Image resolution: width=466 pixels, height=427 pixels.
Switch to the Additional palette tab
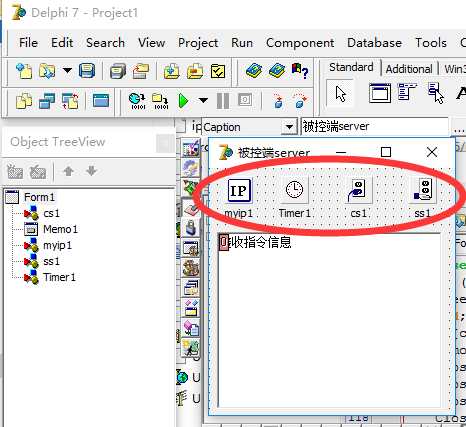tap(409, 69)
